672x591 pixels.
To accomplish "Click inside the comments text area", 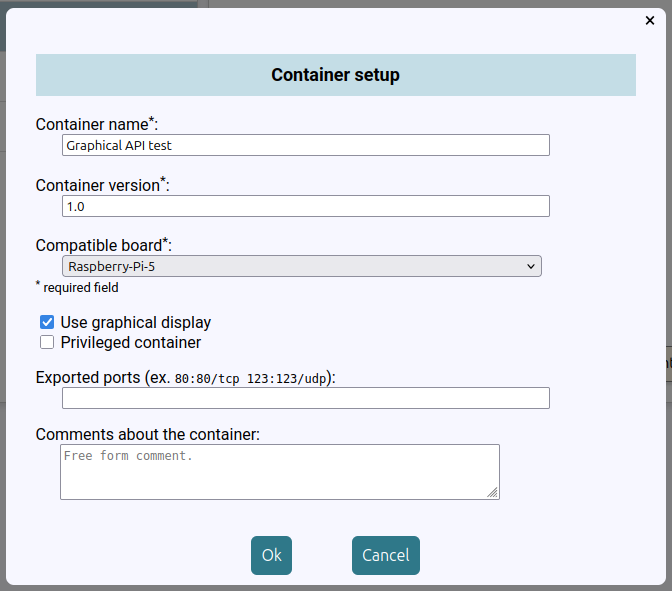I will 280,472.
